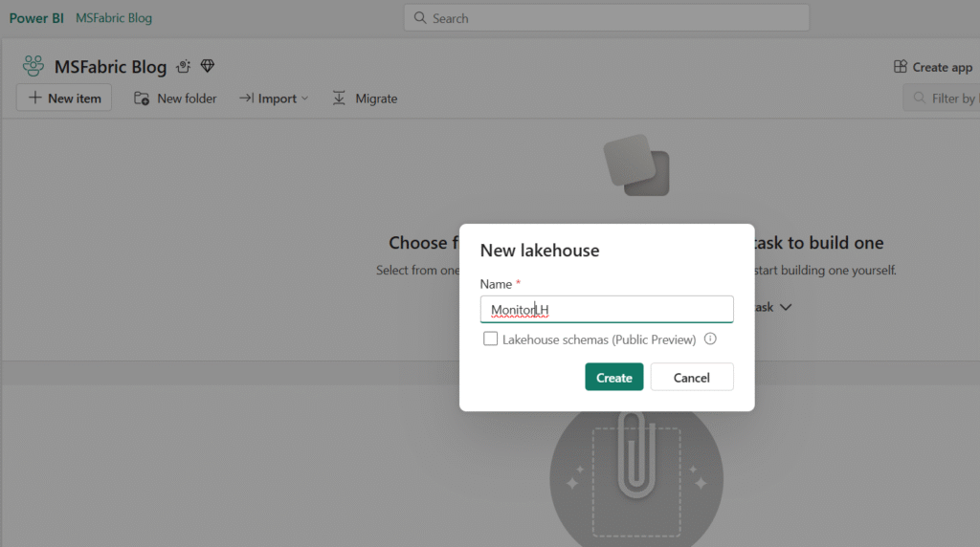Click the Filter by keyword field

[x=943, y=98]
